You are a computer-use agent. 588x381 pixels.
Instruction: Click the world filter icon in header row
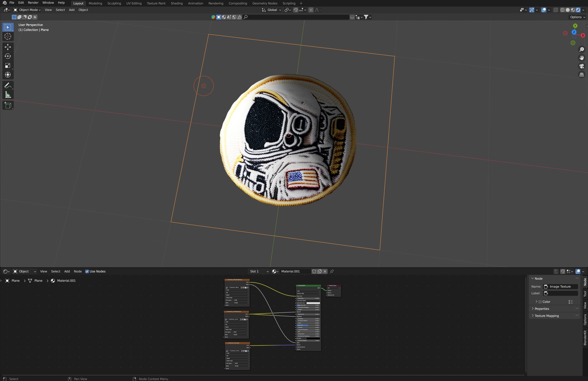[234, 17]
